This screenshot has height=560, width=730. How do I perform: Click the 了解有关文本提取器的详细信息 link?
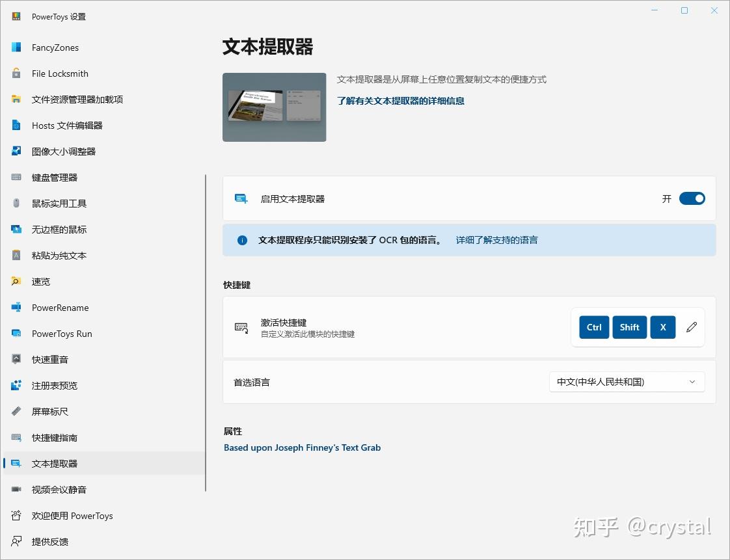[399, 100]
